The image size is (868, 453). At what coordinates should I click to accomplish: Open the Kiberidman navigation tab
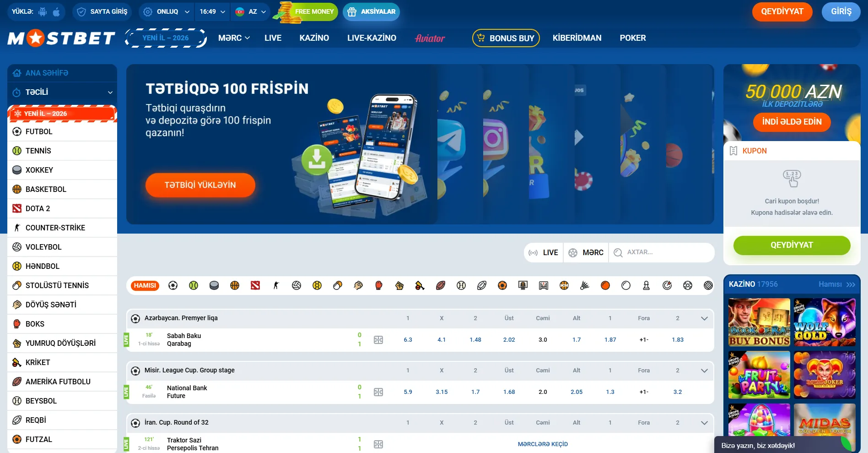[577, 38]
